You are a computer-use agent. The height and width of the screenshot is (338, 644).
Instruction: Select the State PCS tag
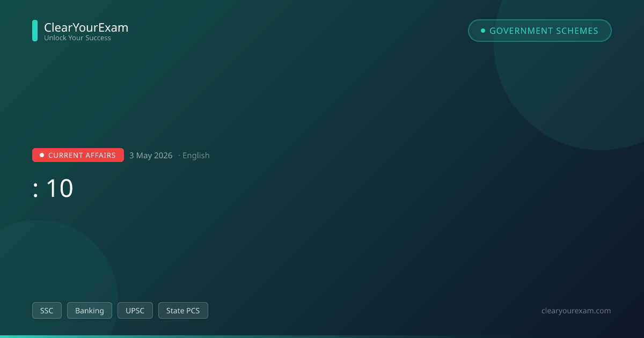183,311
